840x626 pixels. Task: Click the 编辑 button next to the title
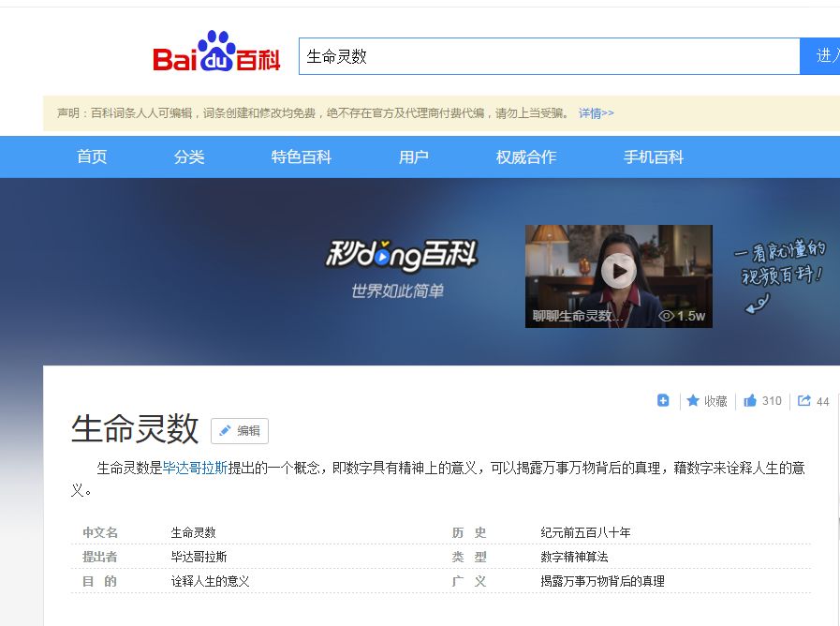coord(240,432)
